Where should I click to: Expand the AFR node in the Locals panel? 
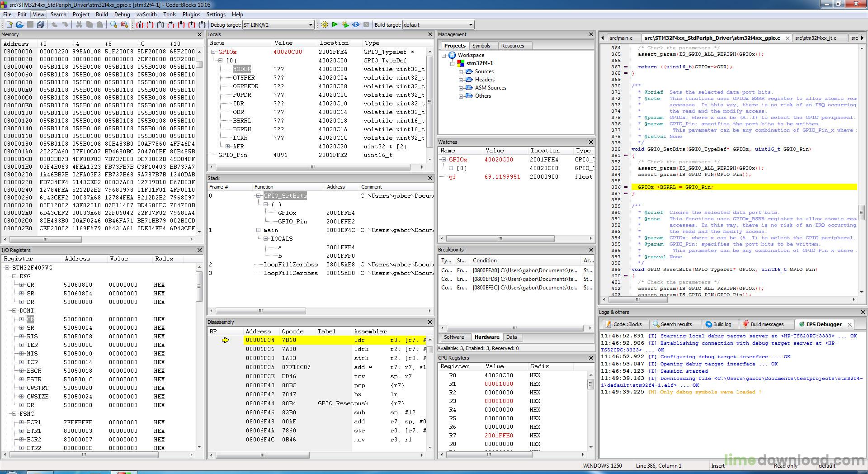(x=228, y=146)
